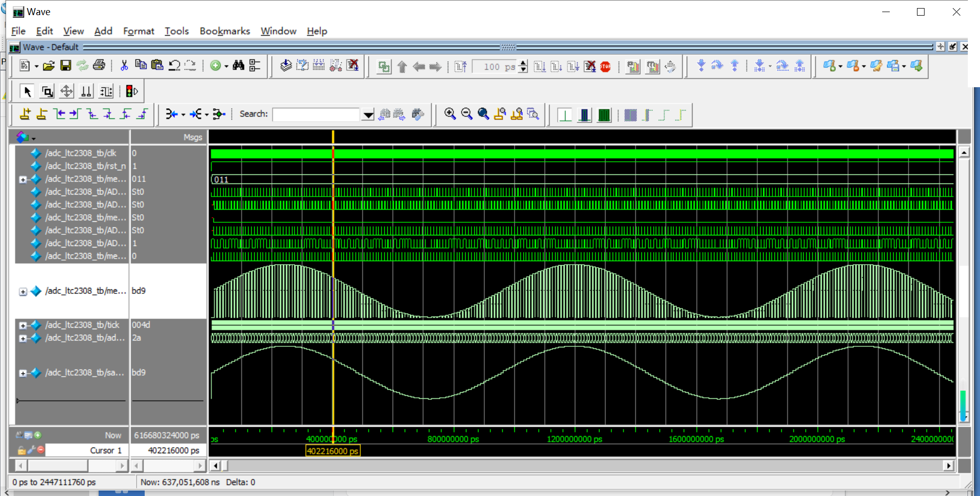This screenshot has width=980, height=496.
Task: Click the waveform horizontal scrollbar right arrow
Action: (x=949, y=466)
